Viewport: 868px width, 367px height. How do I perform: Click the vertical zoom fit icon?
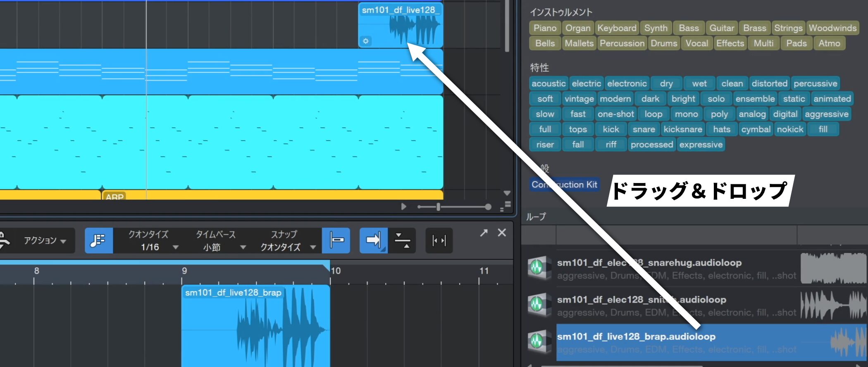coord(402,240)
